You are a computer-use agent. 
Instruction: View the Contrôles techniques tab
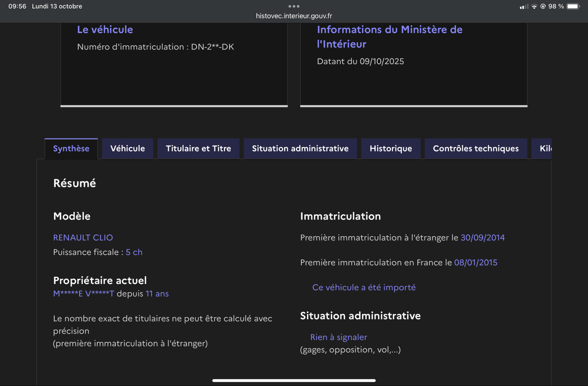point(475,148)
